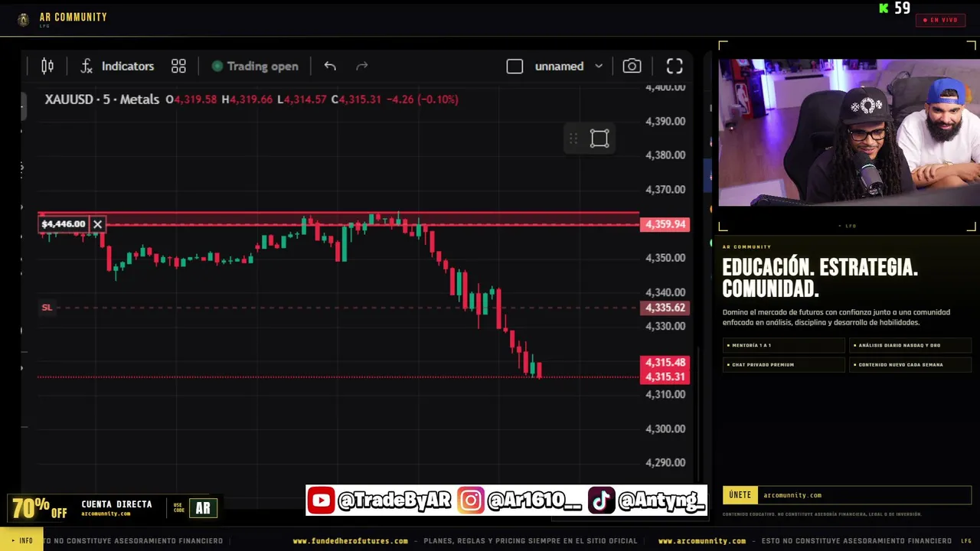This screenshot has width=980, height=551.
Task: Click the @Ar1610__ handle text
Action: (x=534, y=500)
